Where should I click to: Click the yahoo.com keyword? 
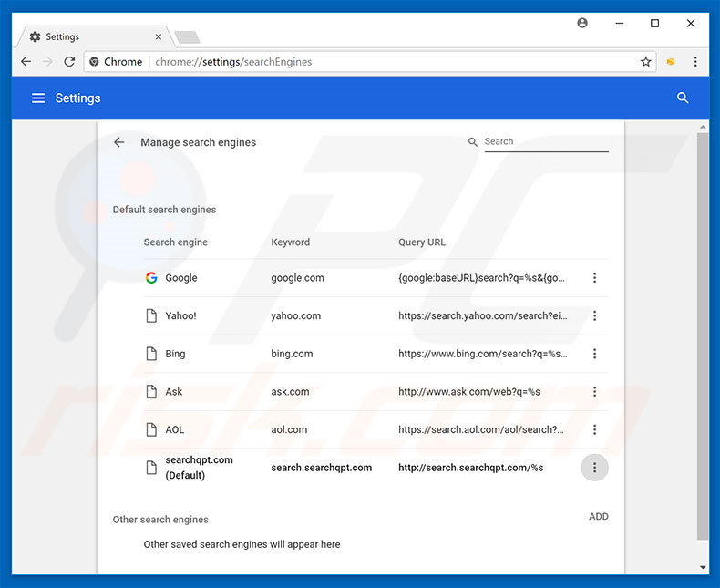click(x=295, y=315)
